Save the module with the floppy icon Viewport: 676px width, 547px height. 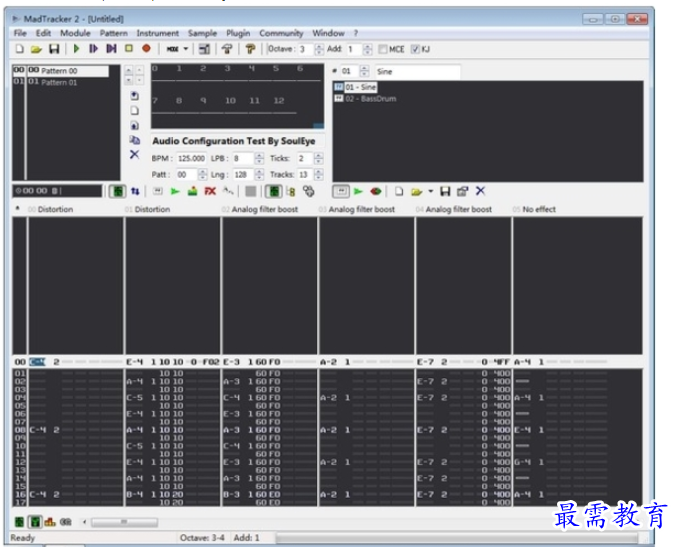(54, 49)
